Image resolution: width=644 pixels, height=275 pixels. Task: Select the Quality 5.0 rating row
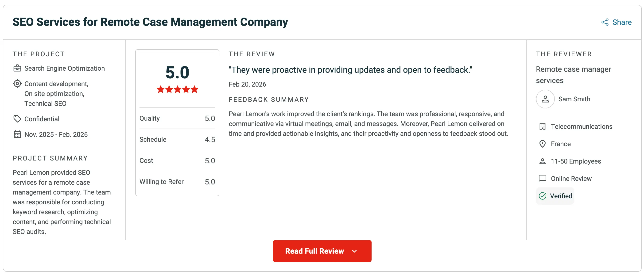pyautogui.click(x=177, y=118)
